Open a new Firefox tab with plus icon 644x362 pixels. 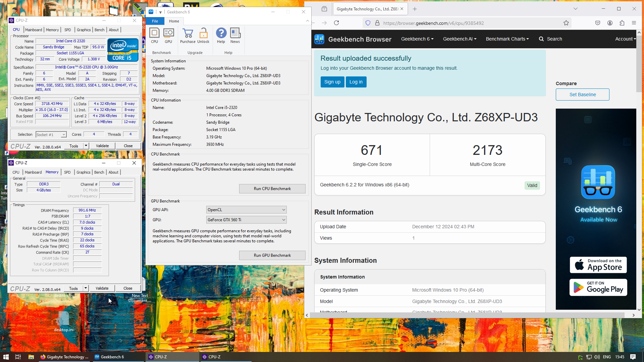pos(415,9)
